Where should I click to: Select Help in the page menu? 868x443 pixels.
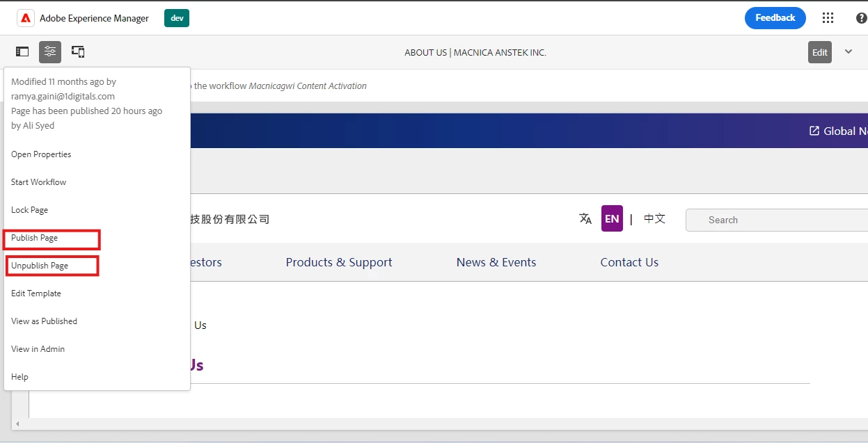pos(19,377)
